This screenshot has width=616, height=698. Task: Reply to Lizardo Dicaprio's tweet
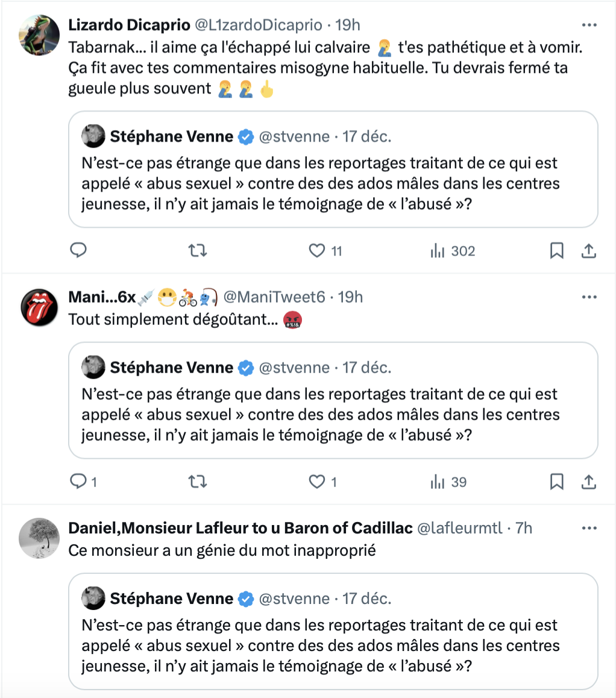coord(78,250)
